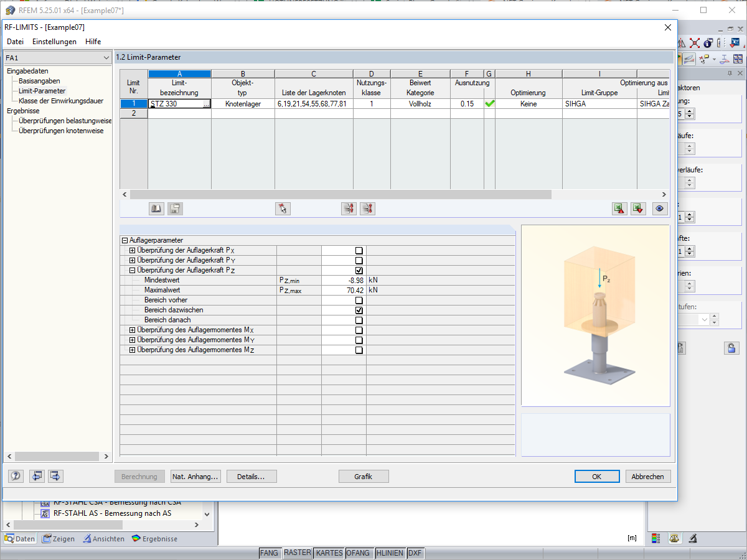
Task: Click the eye view icon above the table
Action: [x=660, y=208]
